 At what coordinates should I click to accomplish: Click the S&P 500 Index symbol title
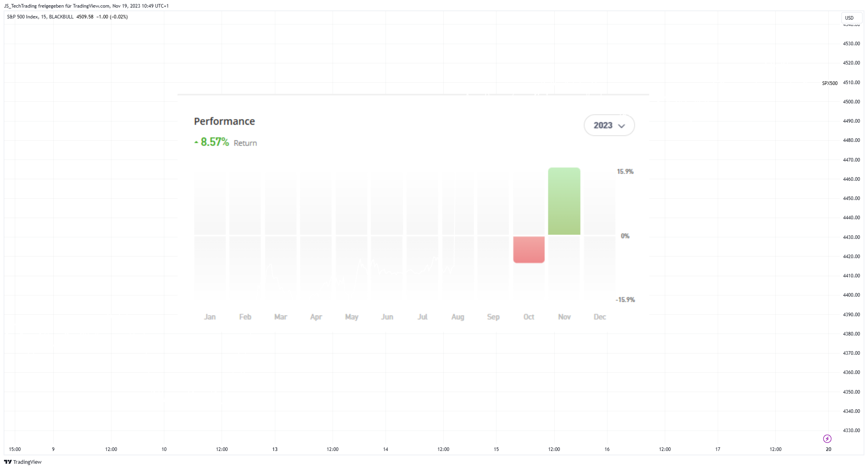(22, 17)
